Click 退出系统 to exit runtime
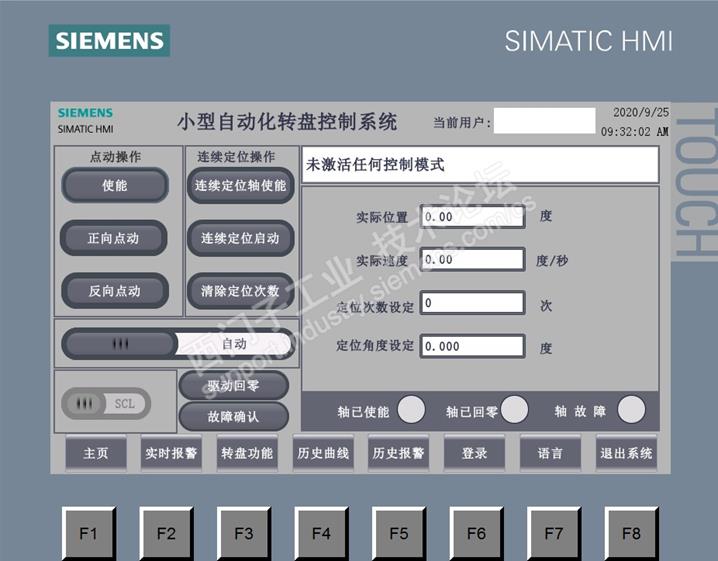Screen dimensions: 718x561 pos(626,453)
